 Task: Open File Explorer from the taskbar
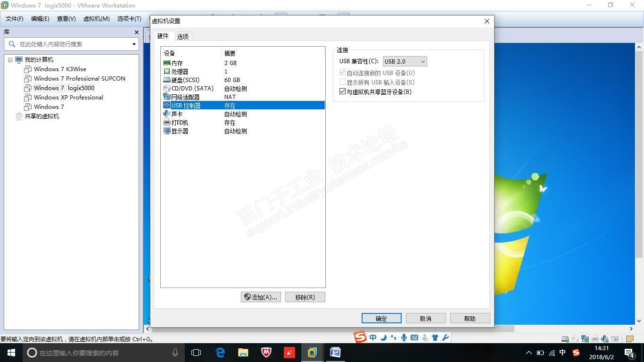click(243, 353)
